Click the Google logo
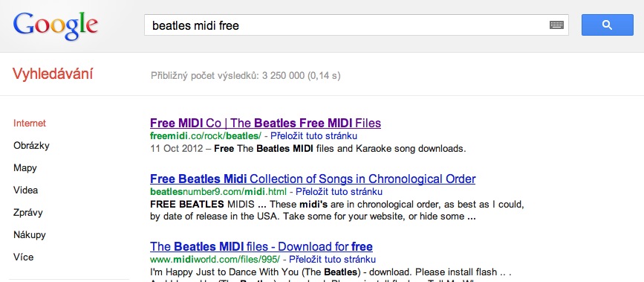 56,26
